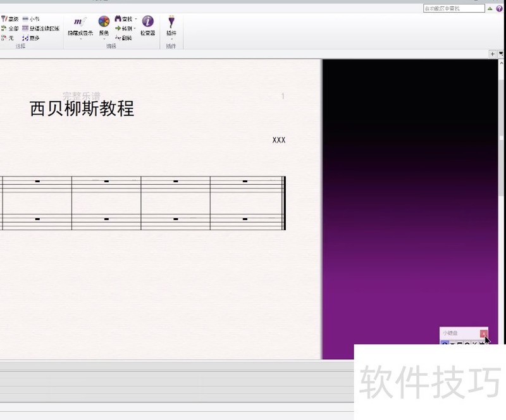
Task: Click the 在功能区中查找 ribbon search field
Action: click(454, 8)
